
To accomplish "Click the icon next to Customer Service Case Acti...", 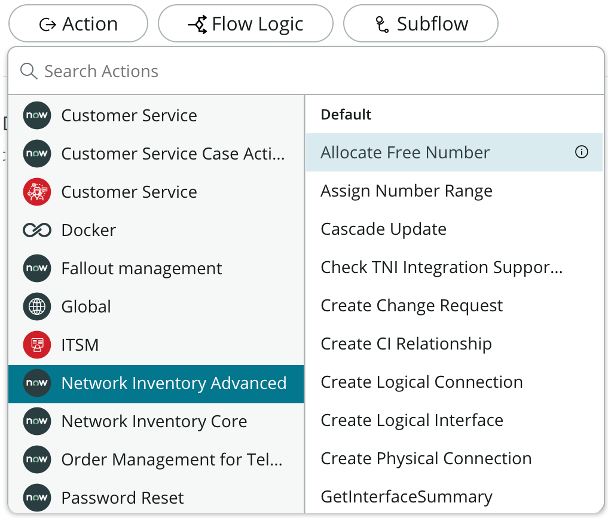I will (x=37, y=153).
